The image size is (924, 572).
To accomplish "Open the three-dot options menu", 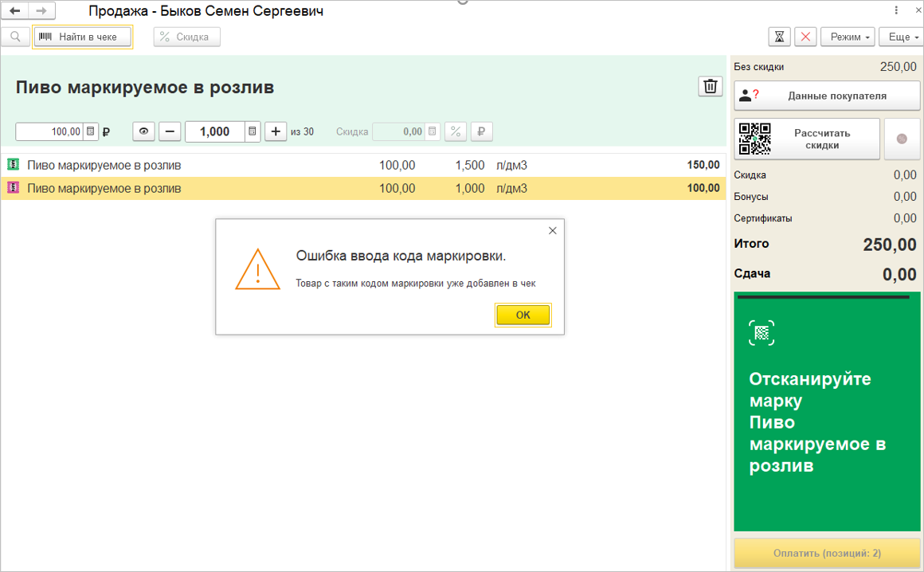I will tap(897, 11).
